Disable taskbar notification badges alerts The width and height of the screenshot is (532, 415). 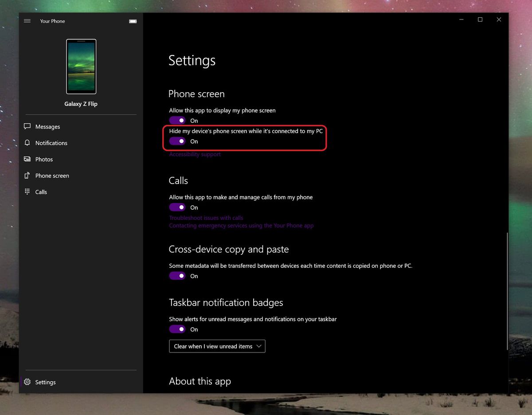[x=177, y=329]
